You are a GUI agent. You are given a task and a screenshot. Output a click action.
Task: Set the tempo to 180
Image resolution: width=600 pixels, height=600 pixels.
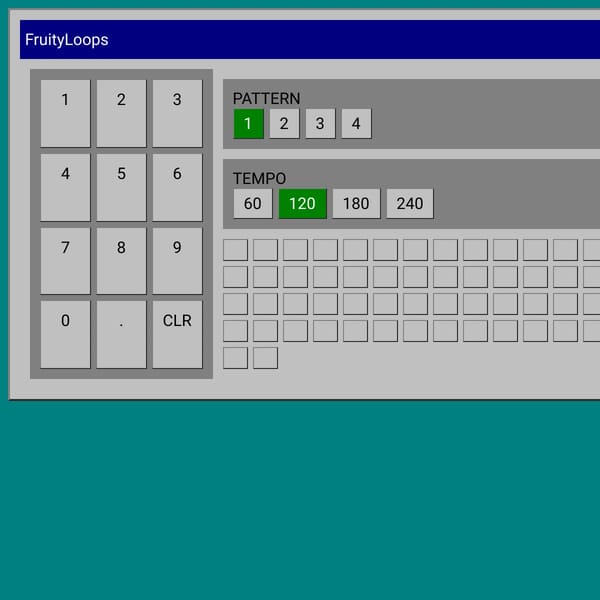tap(356, 204)
